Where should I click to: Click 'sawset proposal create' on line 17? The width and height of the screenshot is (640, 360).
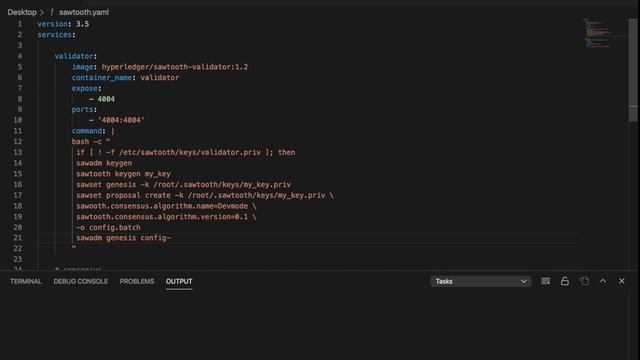pyautogui.click(x=123, y=196)
